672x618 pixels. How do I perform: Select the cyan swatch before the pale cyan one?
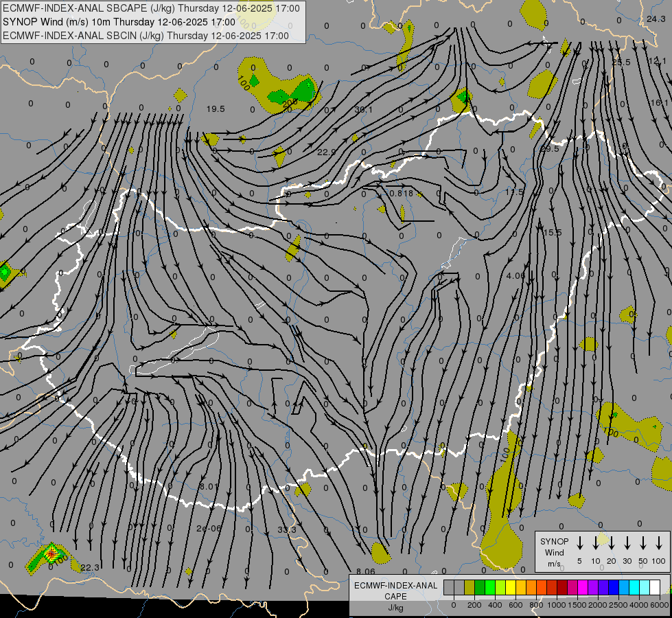[634, 588]
